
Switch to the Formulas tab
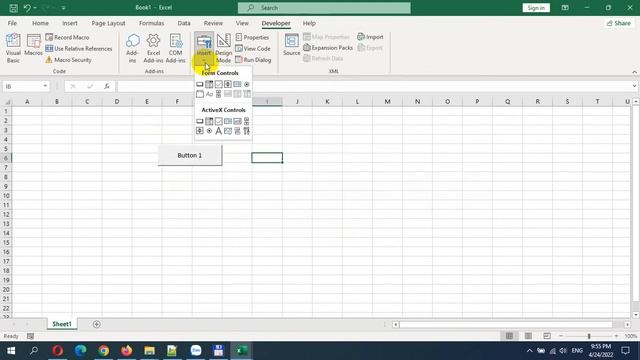(151, 23)
